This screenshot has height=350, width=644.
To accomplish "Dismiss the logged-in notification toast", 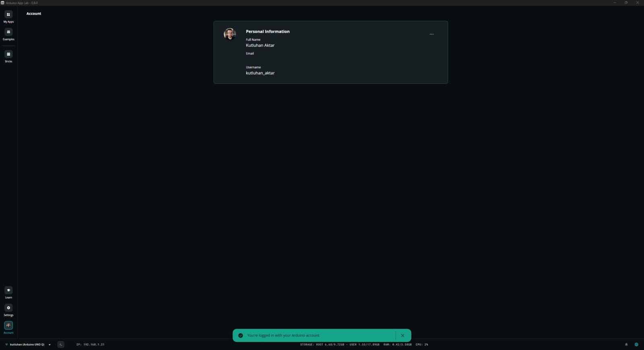I will pos(402,336).
